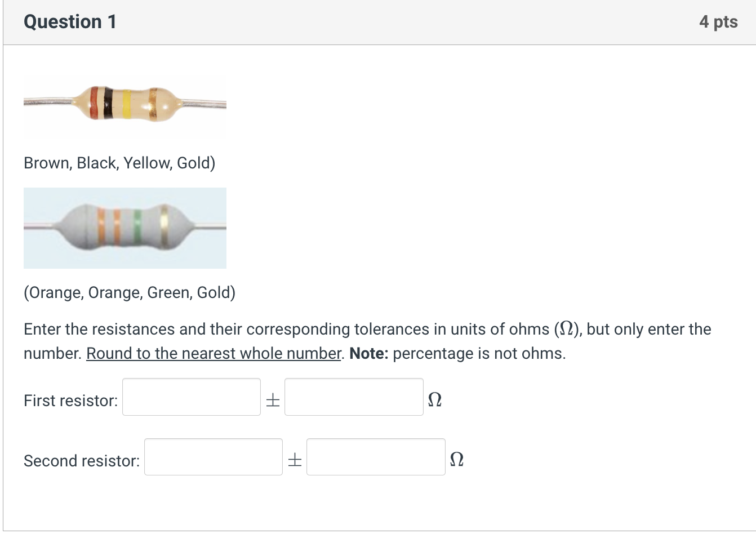
Task: Click the second resistor photograph
Action: pyautogui.click(x=124, y=228)
